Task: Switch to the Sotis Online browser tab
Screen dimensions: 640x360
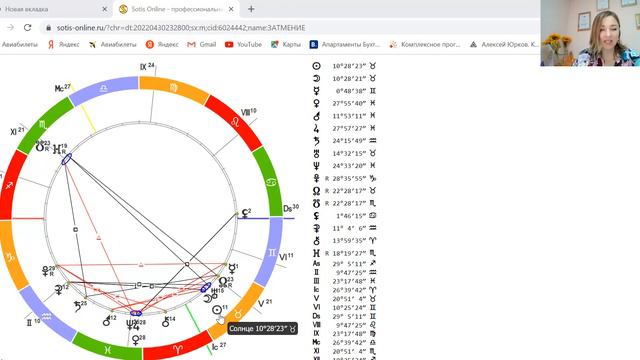Action: click(x=176, y=9)
